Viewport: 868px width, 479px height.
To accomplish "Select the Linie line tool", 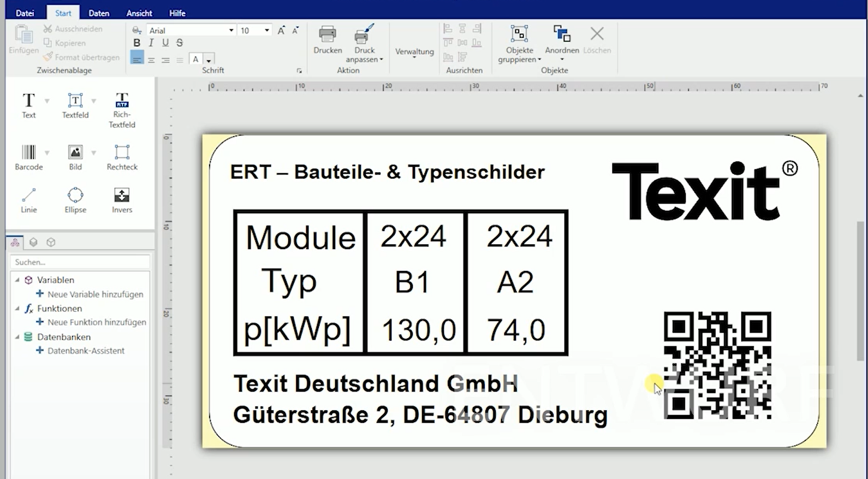I will (29, 200).
